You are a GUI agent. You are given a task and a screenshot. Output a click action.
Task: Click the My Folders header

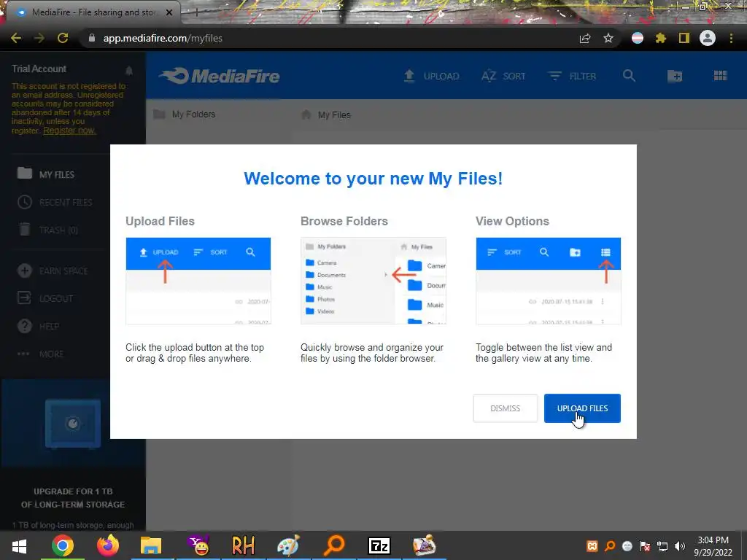[185, 114]
